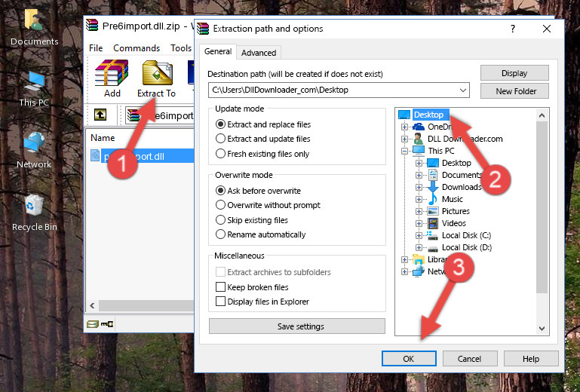The image size is (580, 392).
Task: Click the key password icon in status bar
Action: 107,324
